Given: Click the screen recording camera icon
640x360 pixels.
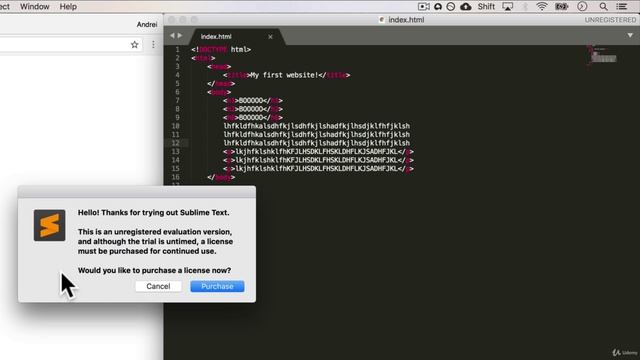Looking at the screenshot, I should (x=424, y=7).
